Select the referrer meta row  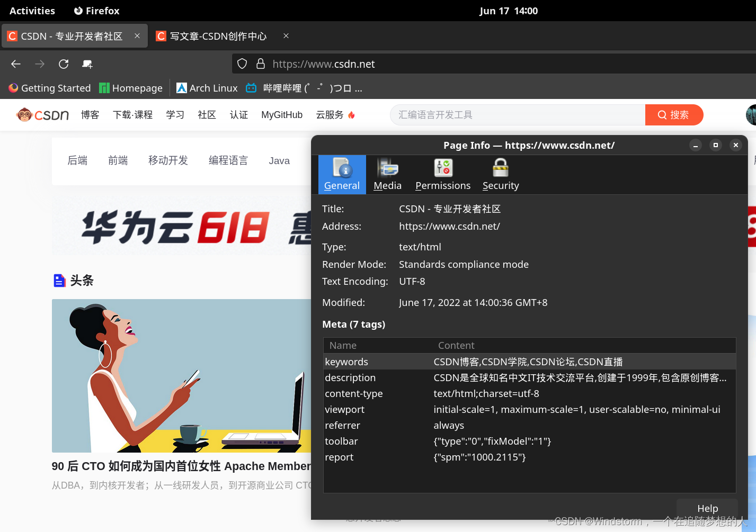(529, 425)
